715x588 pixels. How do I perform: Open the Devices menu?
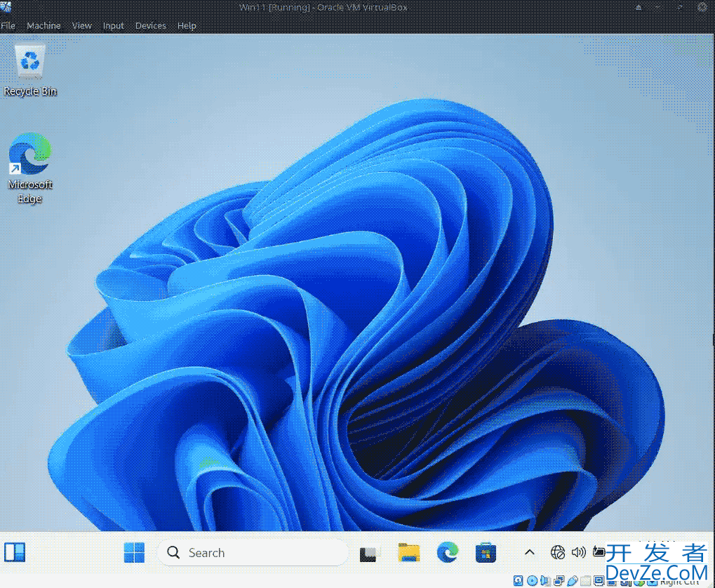[150, 25]
